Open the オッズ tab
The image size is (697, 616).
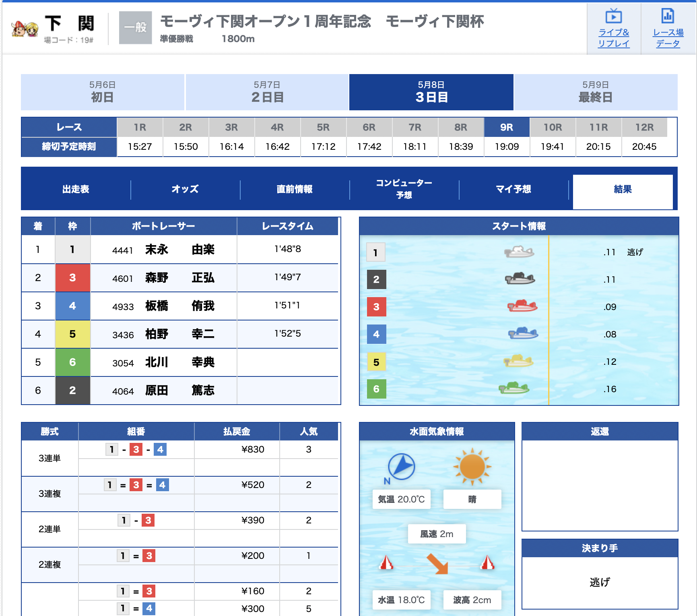tap(185, 189)
